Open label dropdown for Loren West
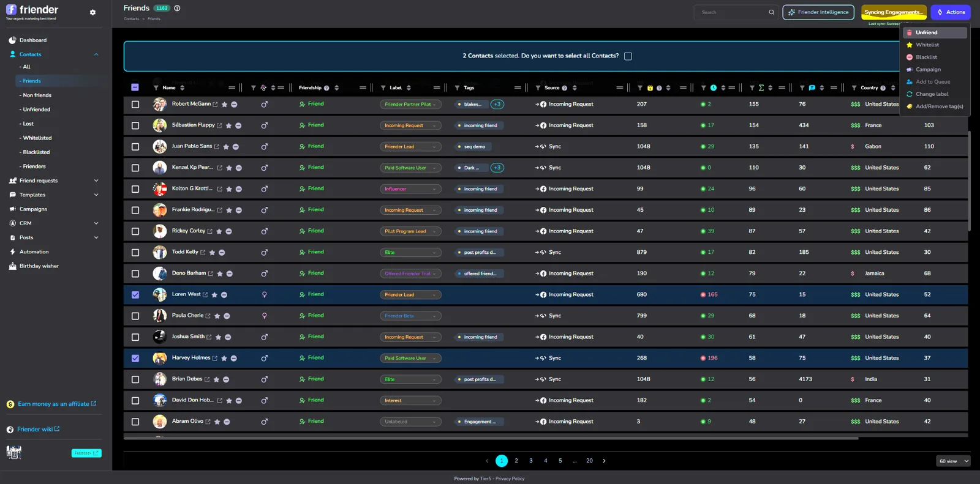This screenshot has height=484, width=980. point(410,295)
